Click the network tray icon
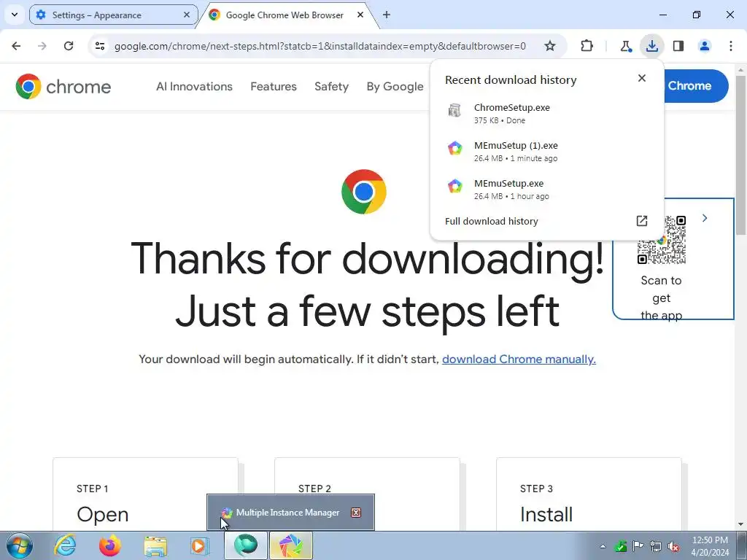The width and height of the screenshot is (747, 560). (656, 546)
